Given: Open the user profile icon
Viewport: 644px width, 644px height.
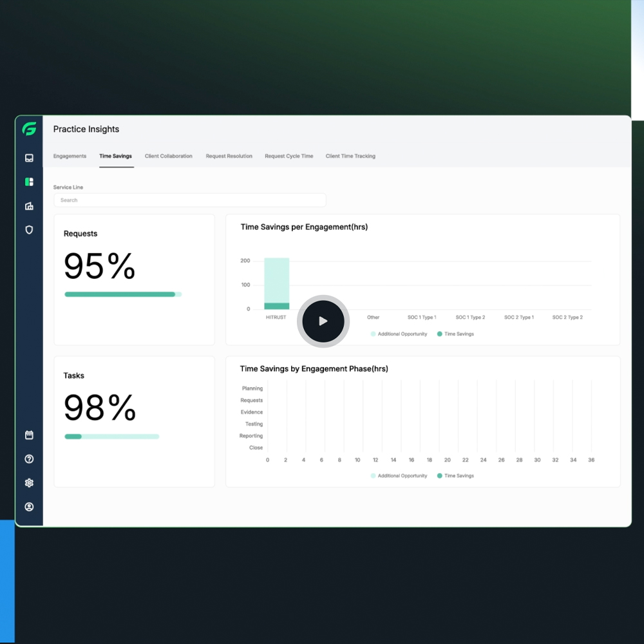Looking at the screenshot, I should pos(29,507).
